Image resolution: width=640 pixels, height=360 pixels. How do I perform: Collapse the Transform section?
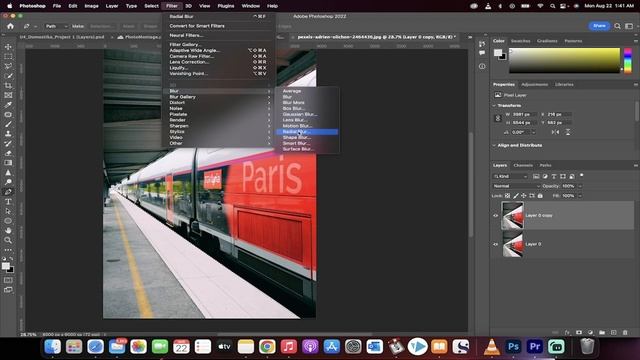[x=494, y=106]
